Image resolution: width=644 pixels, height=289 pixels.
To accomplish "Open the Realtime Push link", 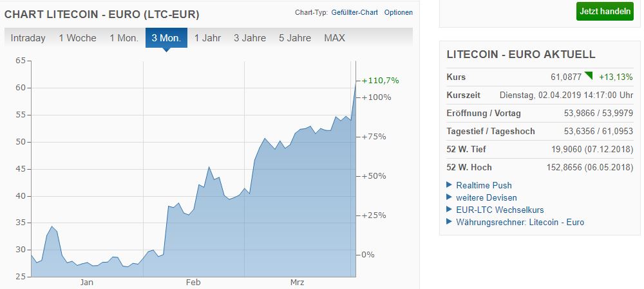I will (x=484, y=185).
